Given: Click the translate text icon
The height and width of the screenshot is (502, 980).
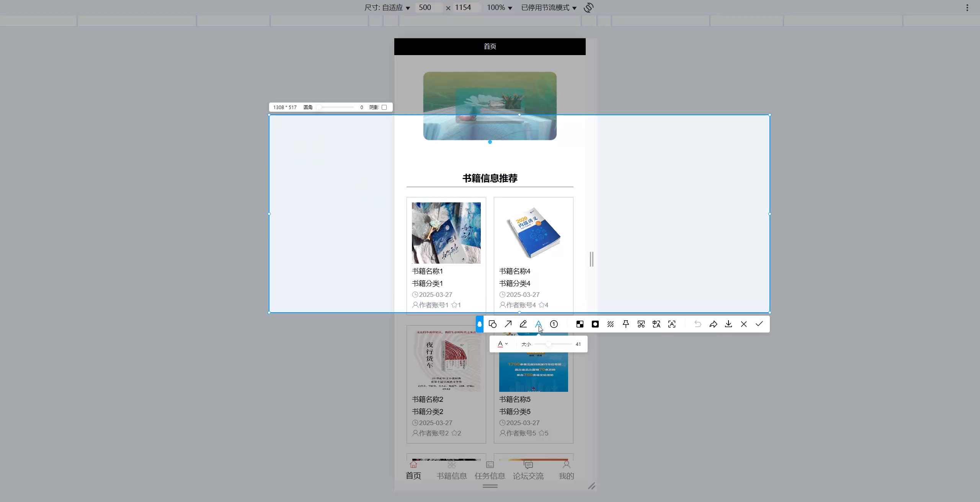Looking at the screenshot, I should coord(657,324).
